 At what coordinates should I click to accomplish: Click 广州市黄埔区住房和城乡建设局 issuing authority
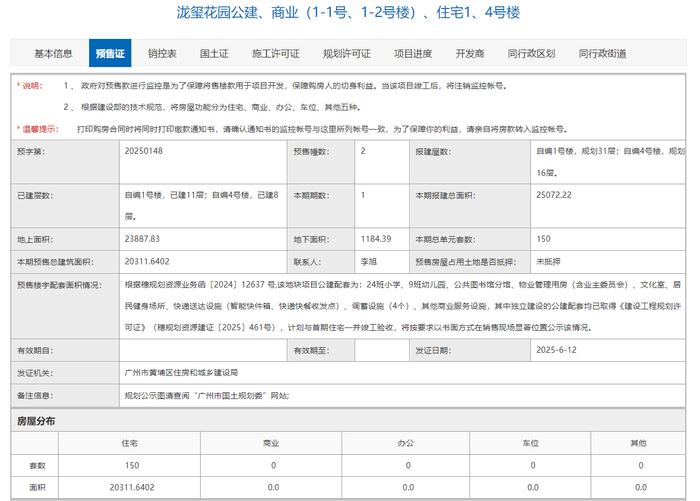[181, 372]
